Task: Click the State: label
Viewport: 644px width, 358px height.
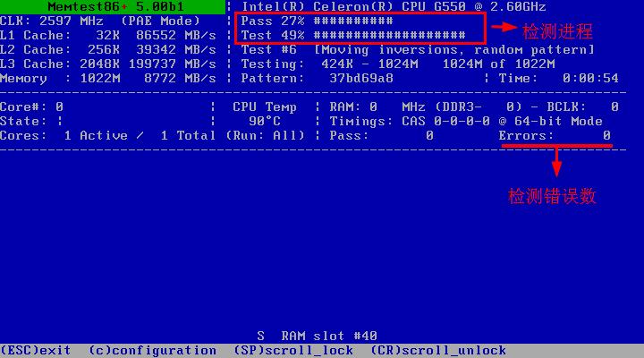Action: [23, 122]
